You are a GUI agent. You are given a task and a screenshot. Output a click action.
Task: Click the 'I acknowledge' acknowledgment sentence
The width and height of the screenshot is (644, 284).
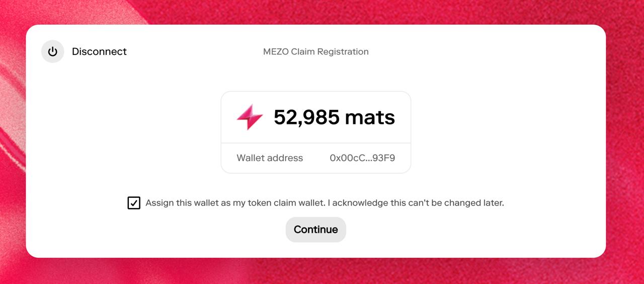pyautogui.click(x=418, y=203)
